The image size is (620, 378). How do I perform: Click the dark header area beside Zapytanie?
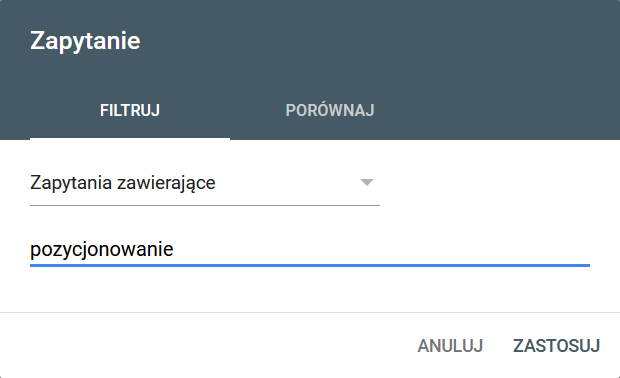pos(380,40)
